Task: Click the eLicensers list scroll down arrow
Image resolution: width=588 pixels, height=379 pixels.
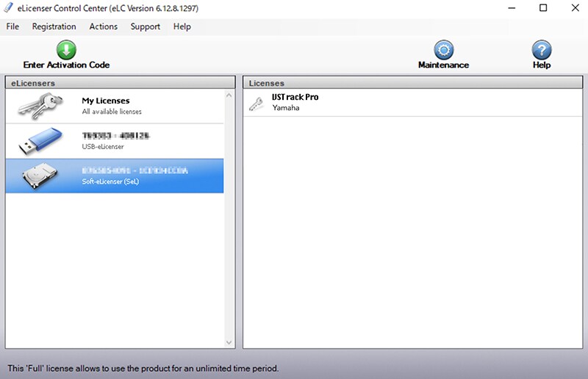Action: point(229,343)
